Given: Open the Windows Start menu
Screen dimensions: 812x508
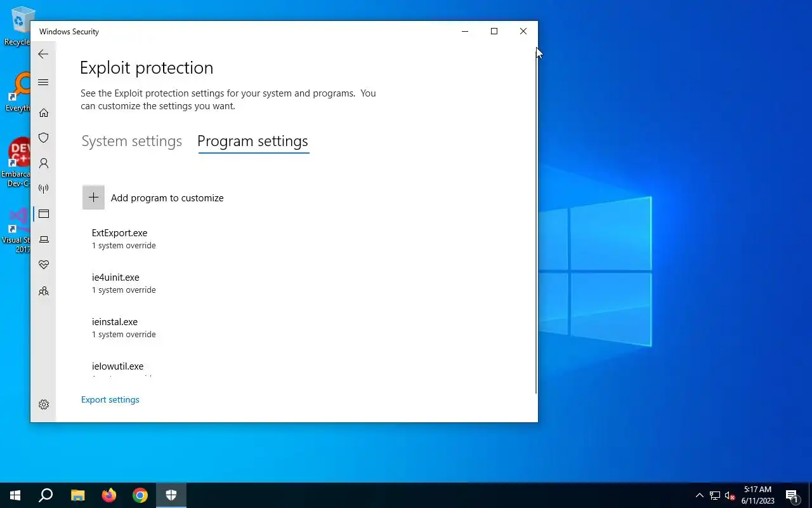Looking at the screenshot, I should click(x=15, y=495).
